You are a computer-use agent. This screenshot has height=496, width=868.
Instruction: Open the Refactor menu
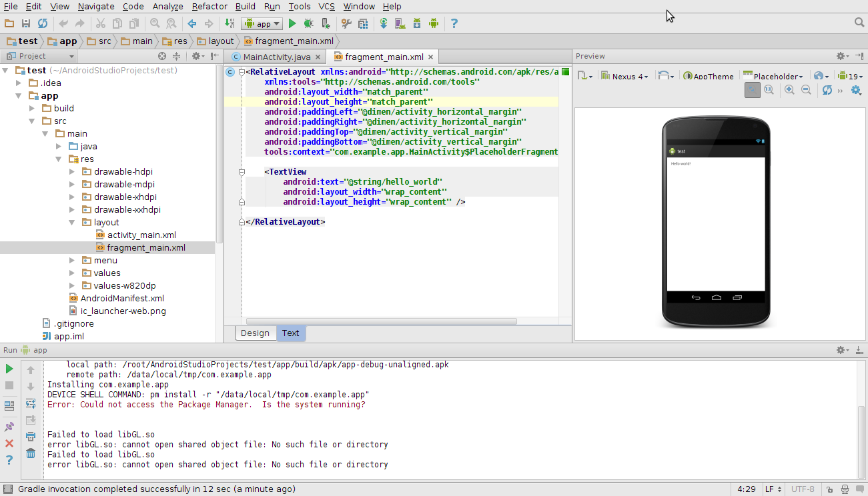[x=209, y=6]
